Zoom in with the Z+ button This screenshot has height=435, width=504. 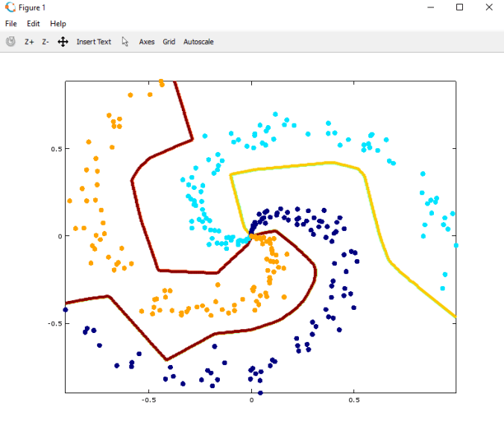click(29, 42)
